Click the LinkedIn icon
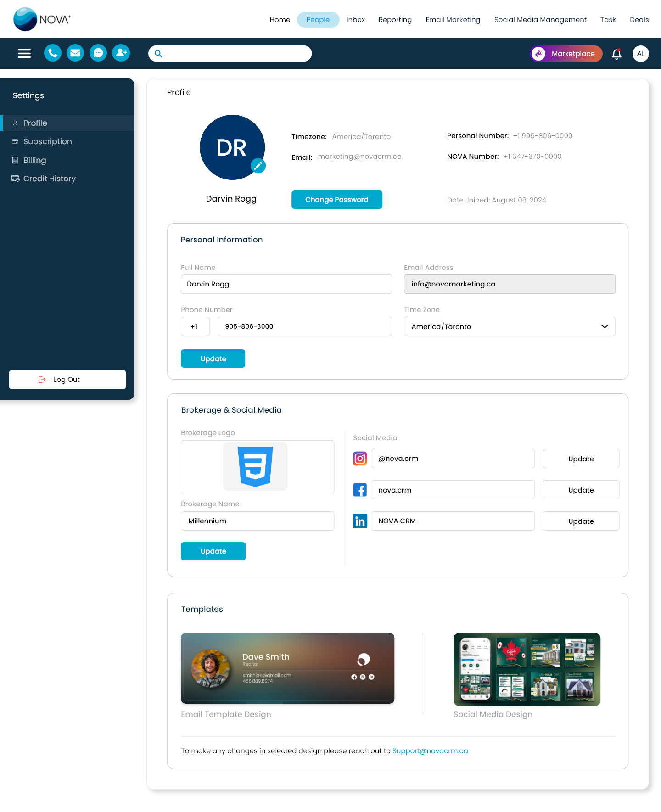The height and width of the screenshot is (812, 661). [x=360, y=521]
